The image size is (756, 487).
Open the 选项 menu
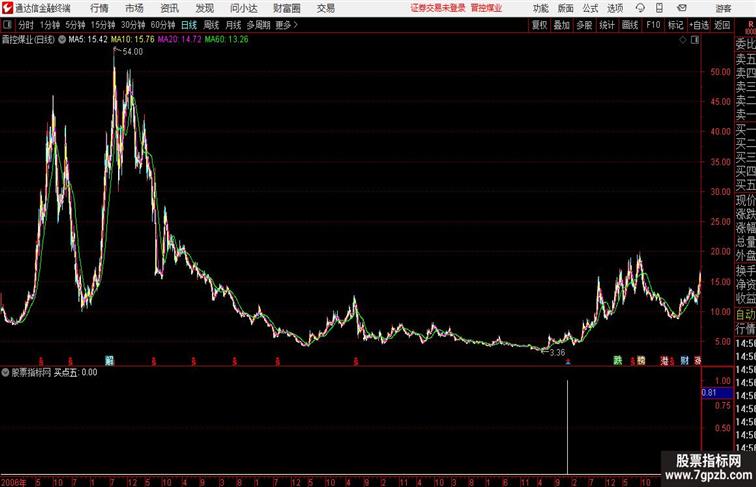[615, 8]
